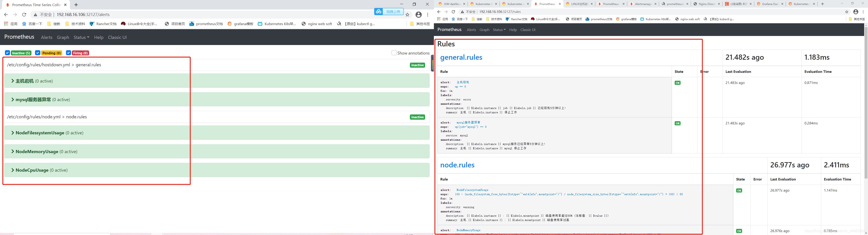Click the not-secure warning icon in rules window

tap(462, 12)
